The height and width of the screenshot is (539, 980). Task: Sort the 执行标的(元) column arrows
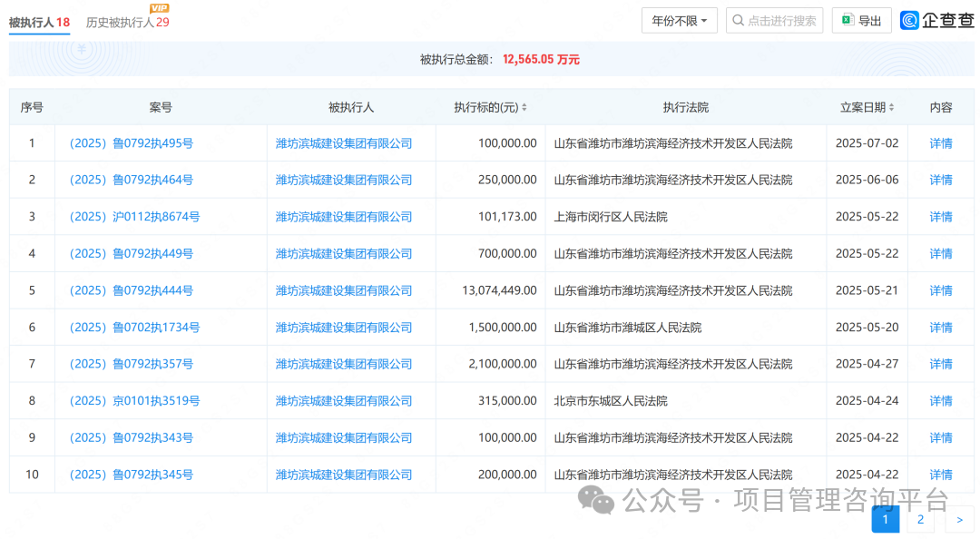pyautogui.click(x=524, y=106)
